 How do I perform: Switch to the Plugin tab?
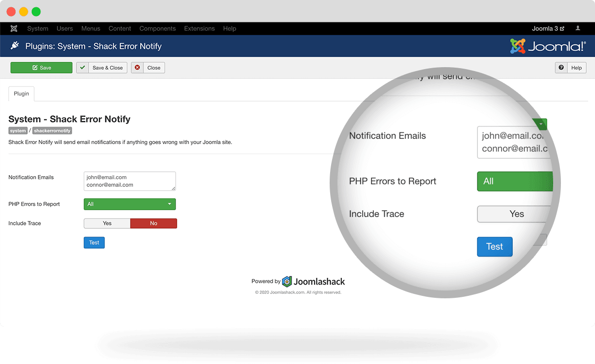[x=21, y=93]
